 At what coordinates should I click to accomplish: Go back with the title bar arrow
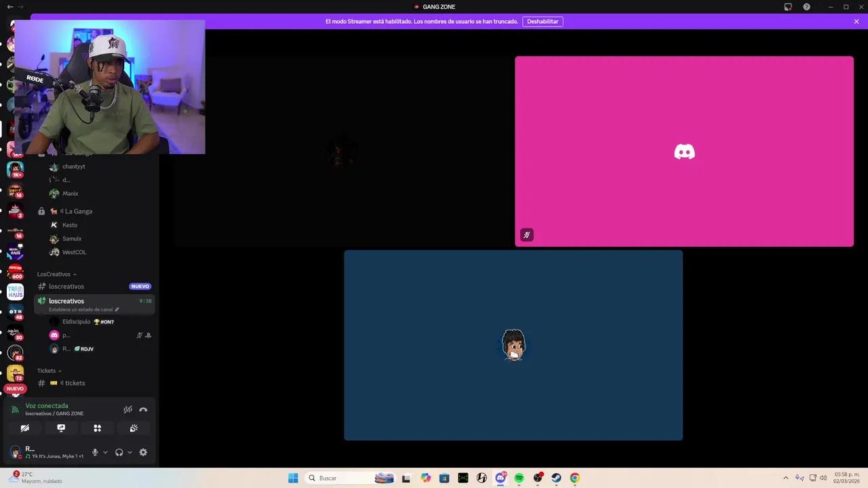(9, 7)
